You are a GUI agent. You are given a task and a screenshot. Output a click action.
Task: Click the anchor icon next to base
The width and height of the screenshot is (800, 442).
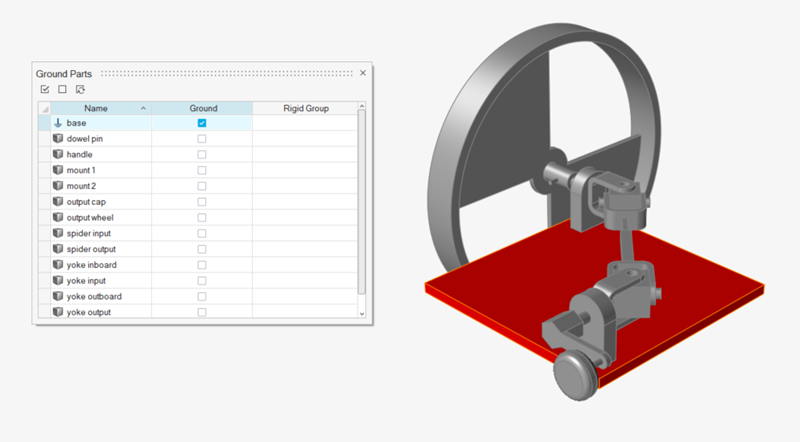pos(57,123)
